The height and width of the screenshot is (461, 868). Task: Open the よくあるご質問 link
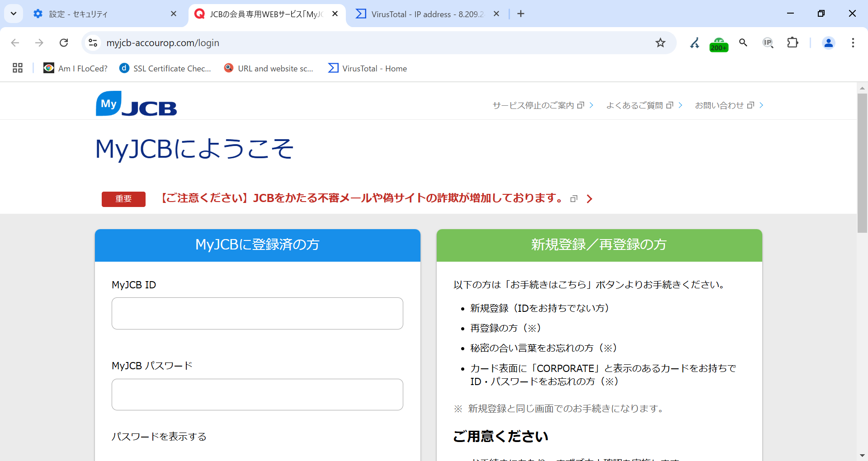click(x=644, y=105)
